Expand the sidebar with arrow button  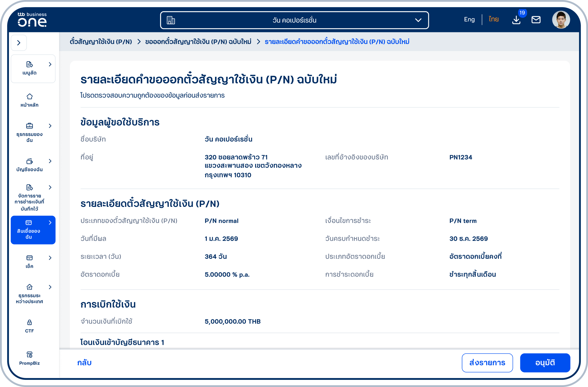[19, 43]
